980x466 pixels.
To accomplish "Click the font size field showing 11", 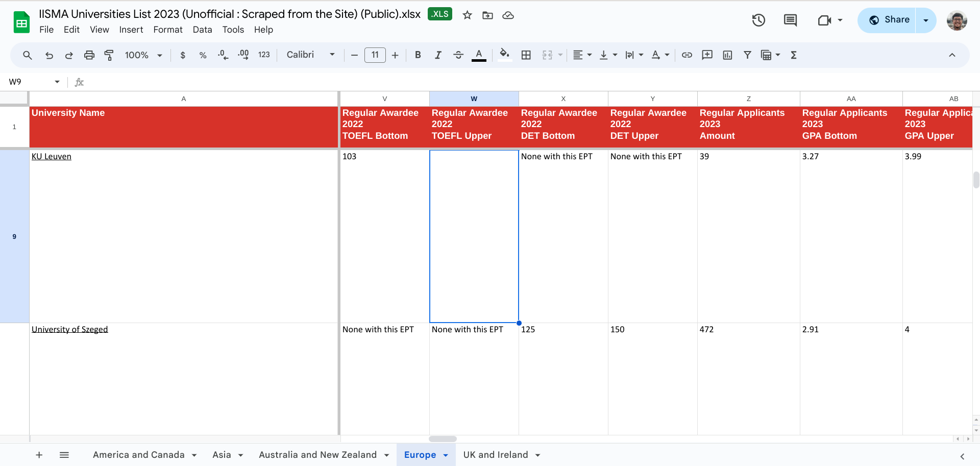I will (x=375, y=55).
